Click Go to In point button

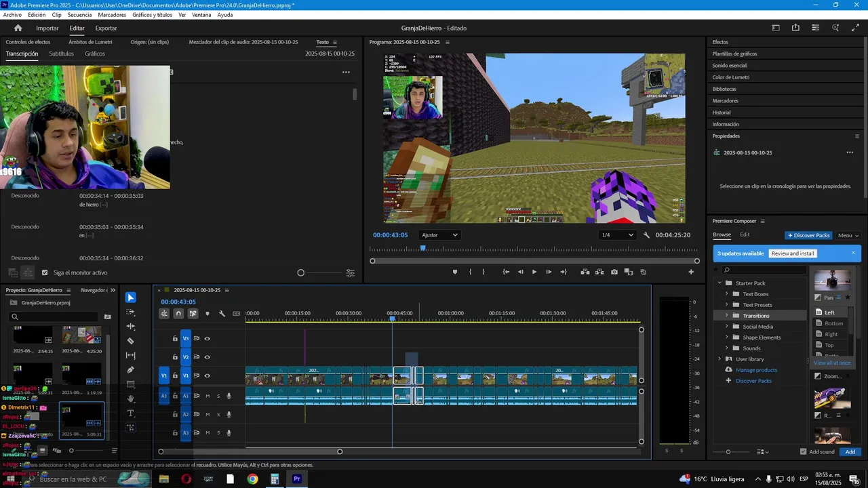[x=506, y=272]
